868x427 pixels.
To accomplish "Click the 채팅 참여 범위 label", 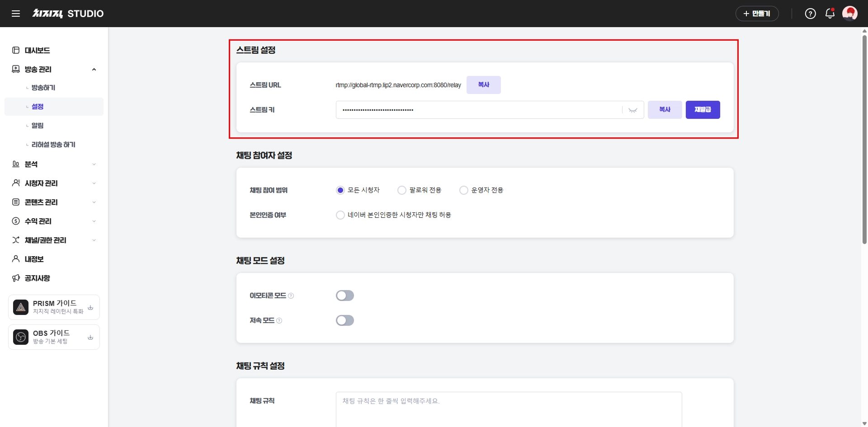I will pyautogui.click(x=269, y=190).
